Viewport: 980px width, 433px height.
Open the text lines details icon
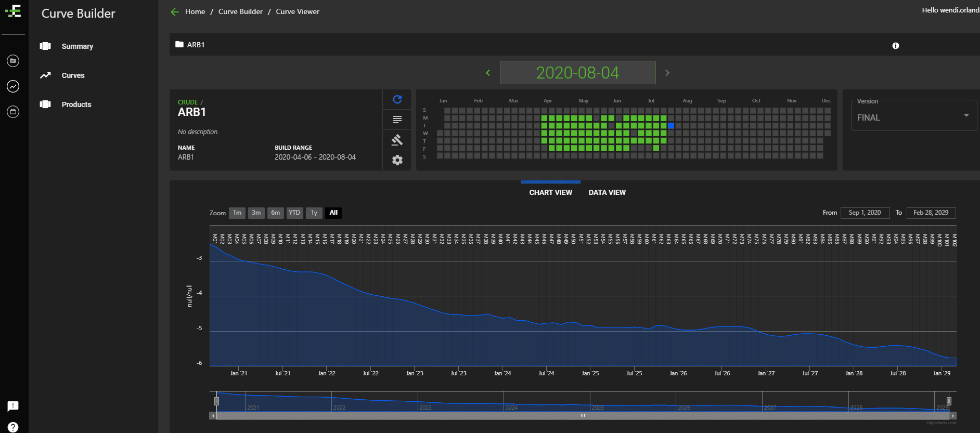[397, 120]
